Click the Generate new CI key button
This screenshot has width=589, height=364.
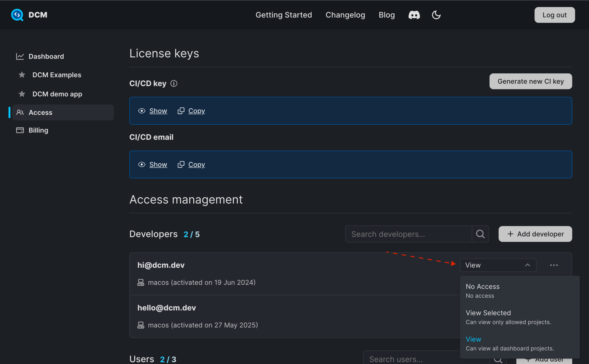[531, 81]
